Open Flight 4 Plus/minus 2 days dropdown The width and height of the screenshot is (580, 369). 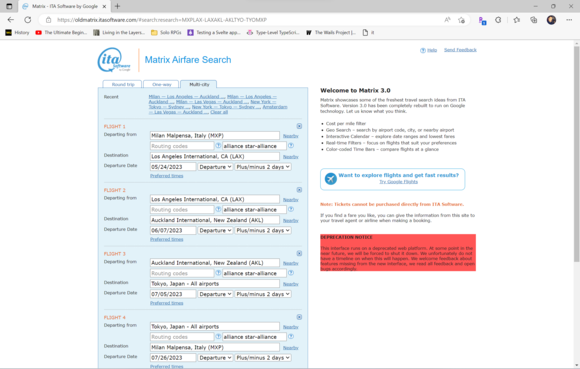click(x=263, y=358)
